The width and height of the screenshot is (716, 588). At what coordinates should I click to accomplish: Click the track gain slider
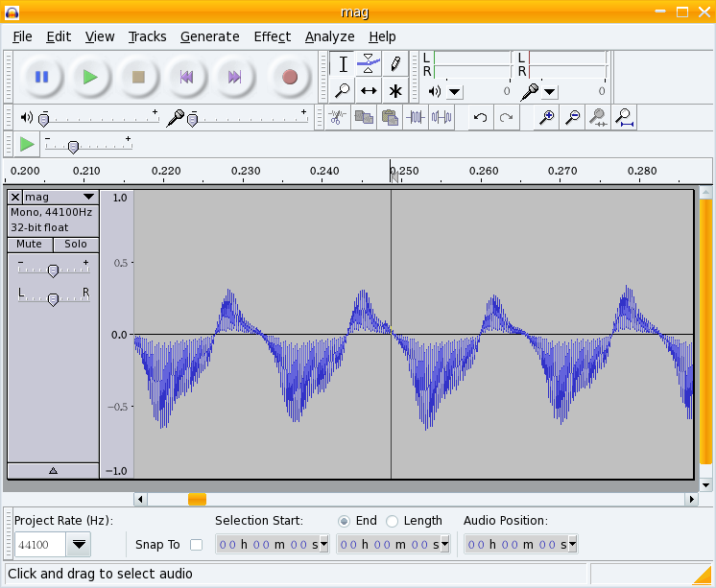coord(53,270)
